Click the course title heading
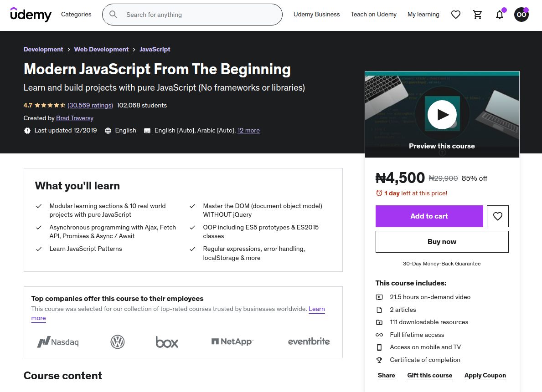 tap(157, 69)
